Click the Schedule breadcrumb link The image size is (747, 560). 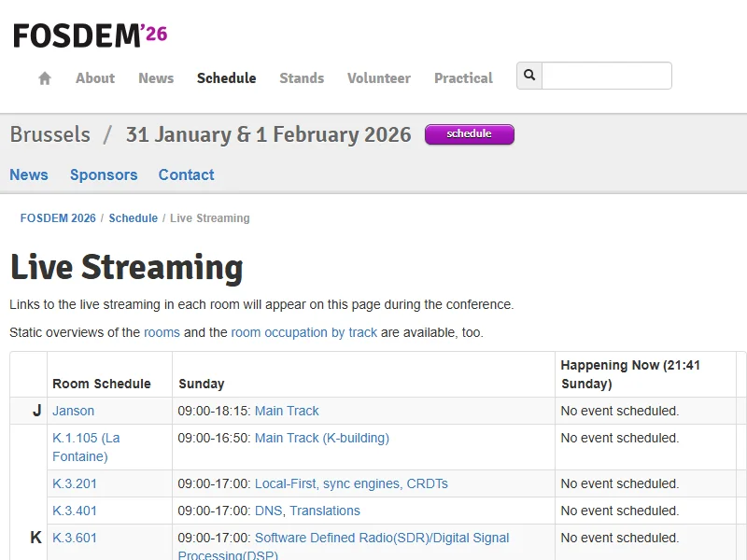(133, 218)
